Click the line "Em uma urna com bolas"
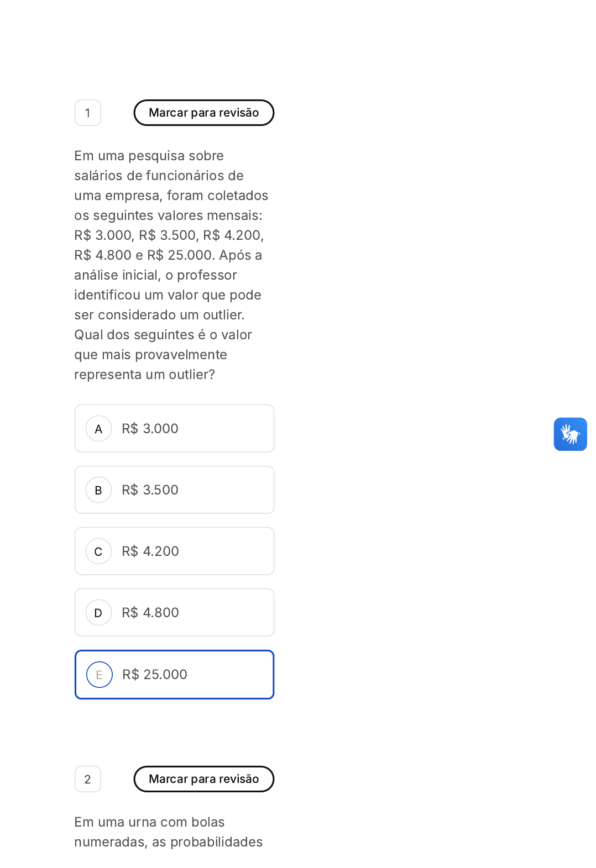The height and width of the screenshot is (868, 596). click(149, 822)
